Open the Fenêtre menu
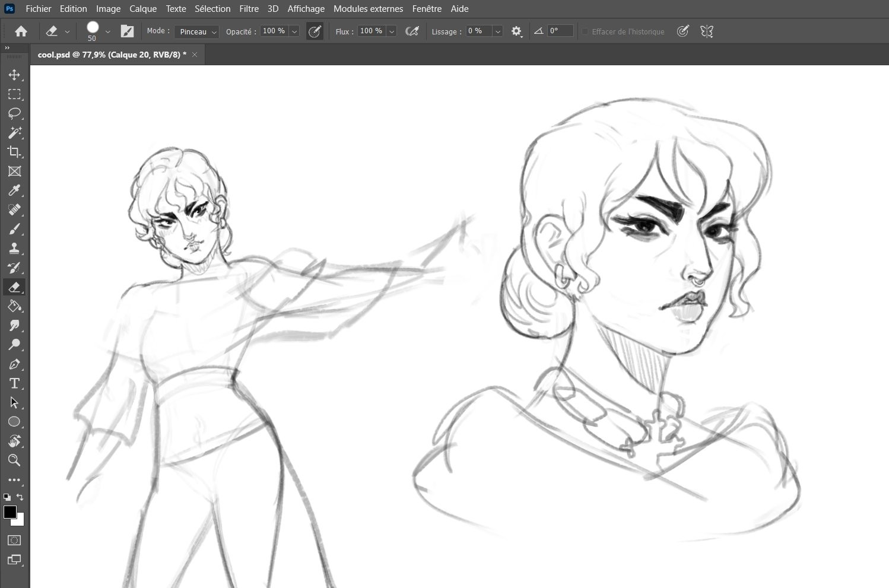Screen dimensions: 889x588 coord(427,9)
